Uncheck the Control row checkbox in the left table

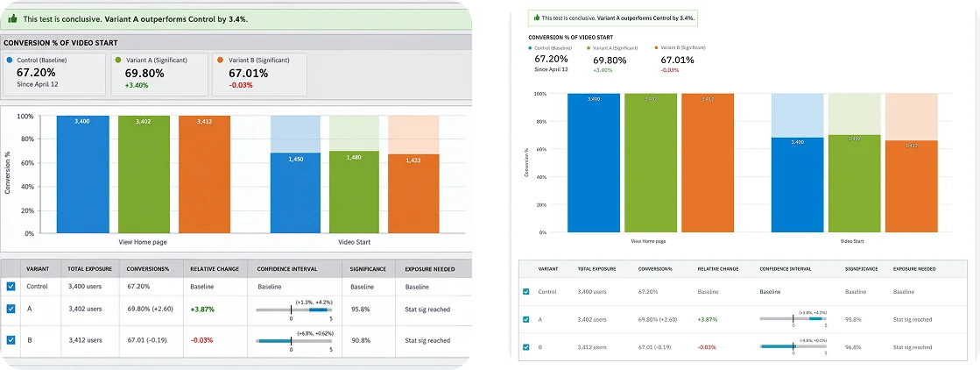point(11,286)
